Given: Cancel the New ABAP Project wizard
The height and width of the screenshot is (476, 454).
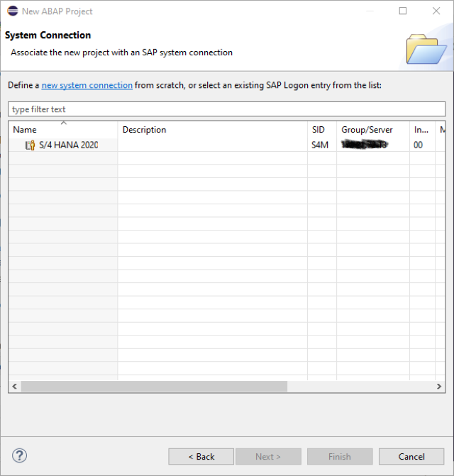Looking at the screenshot, I should coord(411,457).
